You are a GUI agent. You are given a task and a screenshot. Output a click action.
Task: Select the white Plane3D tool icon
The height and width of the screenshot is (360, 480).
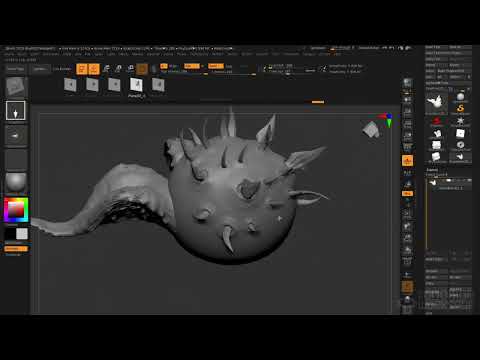click(460, 133)
